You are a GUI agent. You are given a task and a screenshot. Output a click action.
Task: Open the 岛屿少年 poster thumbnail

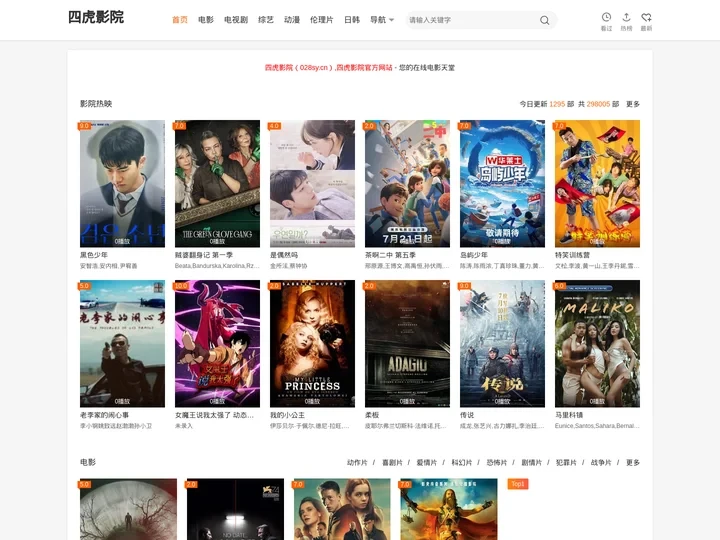502,184
